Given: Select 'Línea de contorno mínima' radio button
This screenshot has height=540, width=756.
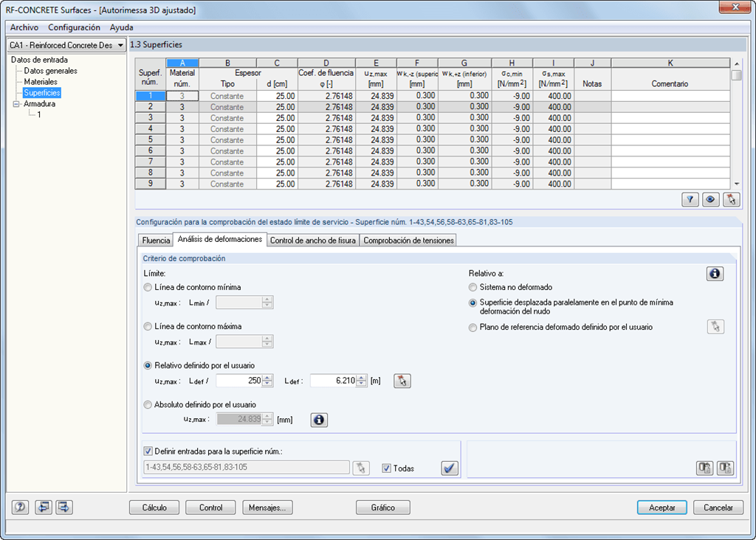Looking at the screenshot, I should (148, 287).
